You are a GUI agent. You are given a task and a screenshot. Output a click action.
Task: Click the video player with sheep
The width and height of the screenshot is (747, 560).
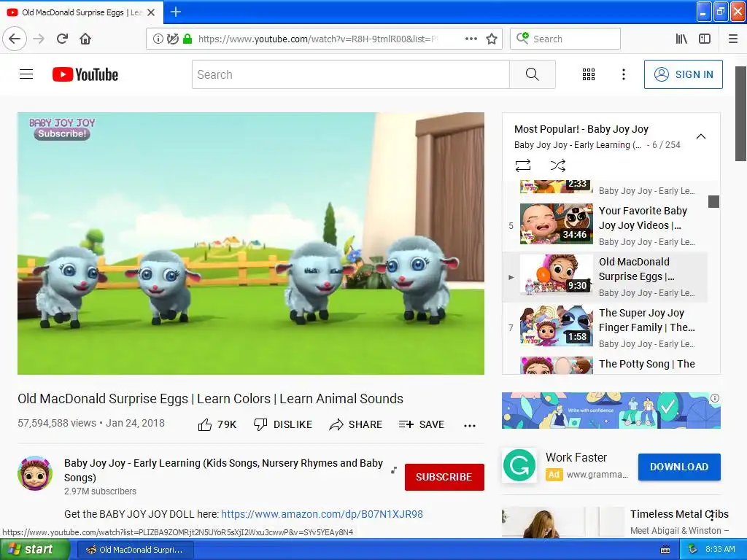tap(251, 244)
